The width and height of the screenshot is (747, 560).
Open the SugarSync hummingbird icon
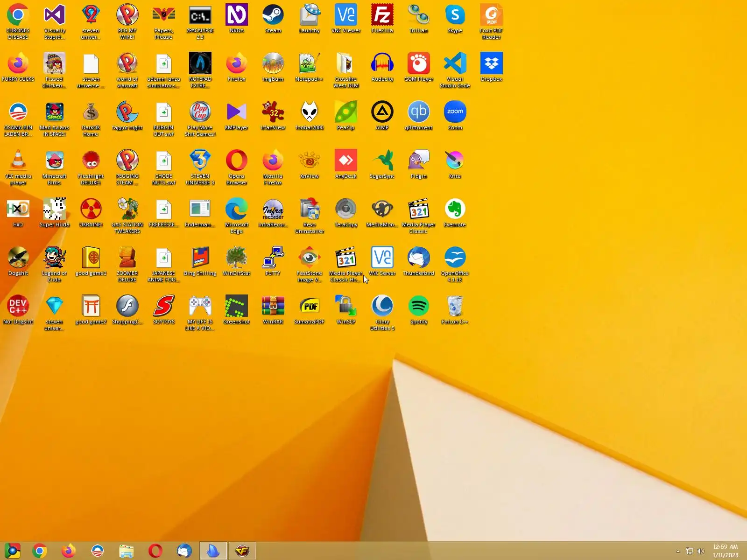click(x=382, y=165)
